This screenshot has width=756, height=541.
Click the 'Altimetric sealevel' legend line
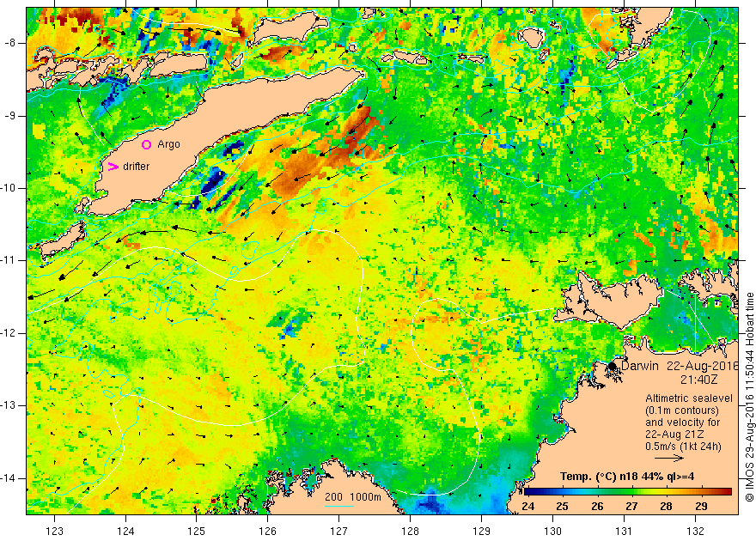point(689,398)
